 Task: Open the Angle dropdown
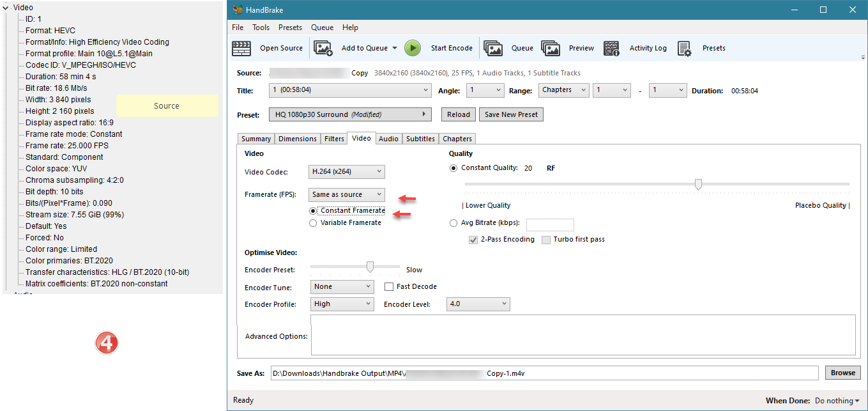coord(485,90)
